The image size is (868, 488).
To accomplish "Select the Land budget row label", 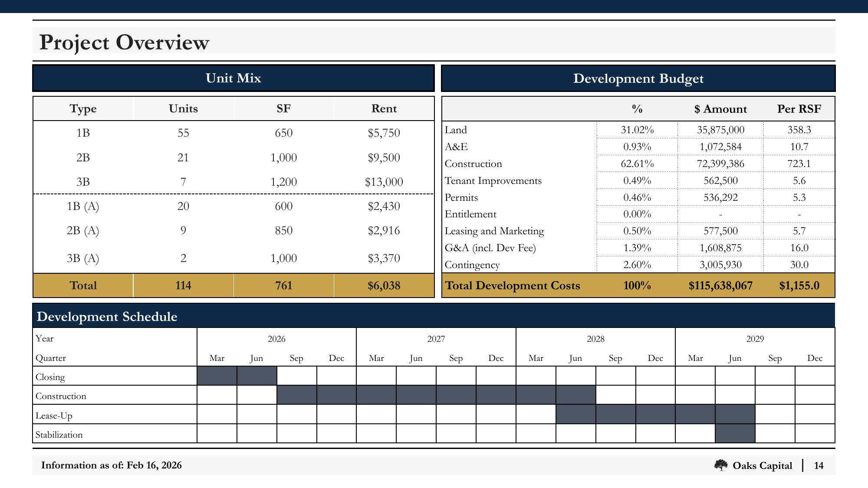I will pos(456,130).
